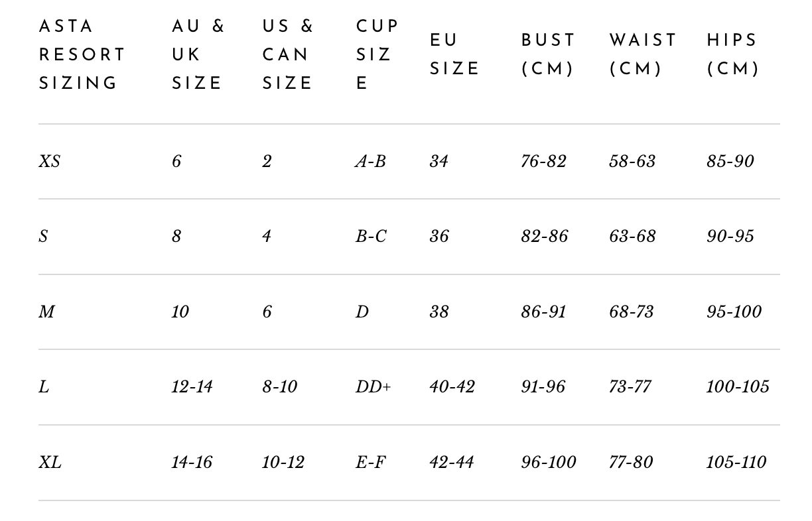The image size is (812, 521).
Task: Click the 40-42 EU size cell
Action: click(x=452, y=386)
